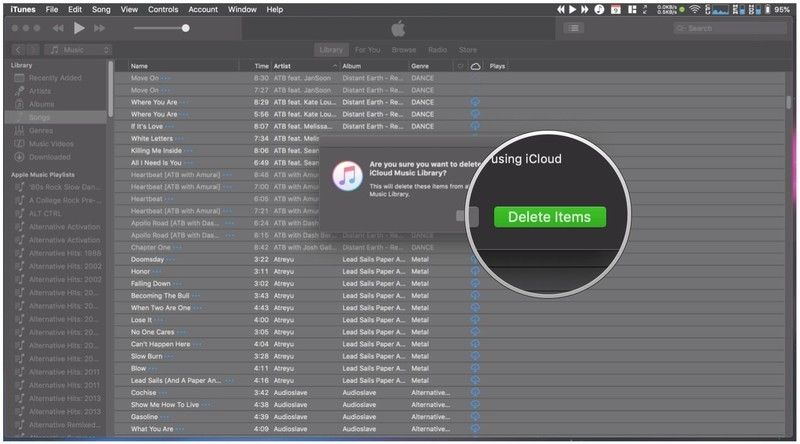The height and width of the screenshot is (444, 800).
Task: Click the back navigation arrow
Action: click(x=19, y=49)
